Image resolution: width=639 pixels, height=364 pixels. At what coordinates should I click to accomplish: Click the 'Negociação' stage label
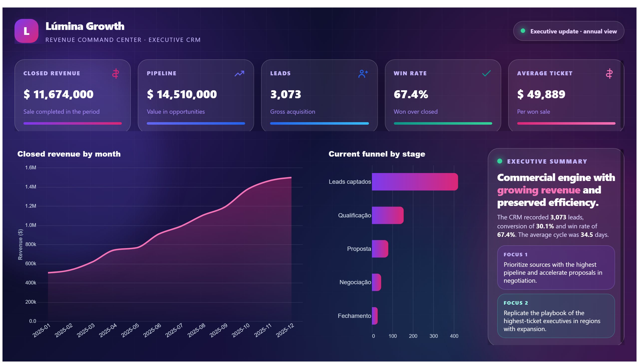(x=355, y=282)
